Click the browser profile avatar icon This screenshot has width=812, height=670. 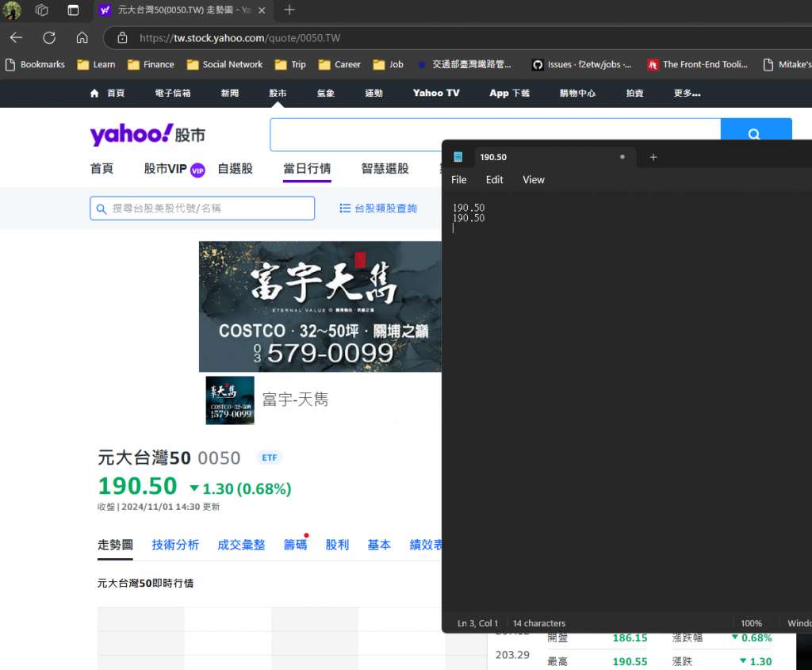coord(11,10)
